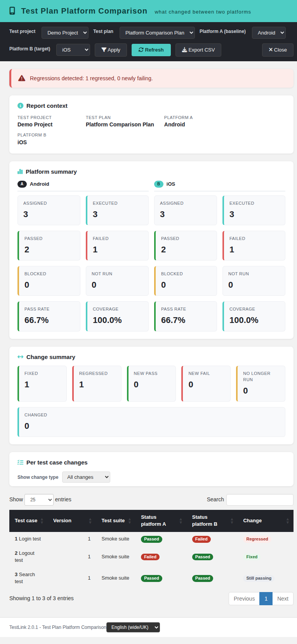Click the Platform Comparison Plan context value

(x=120, y=124)
